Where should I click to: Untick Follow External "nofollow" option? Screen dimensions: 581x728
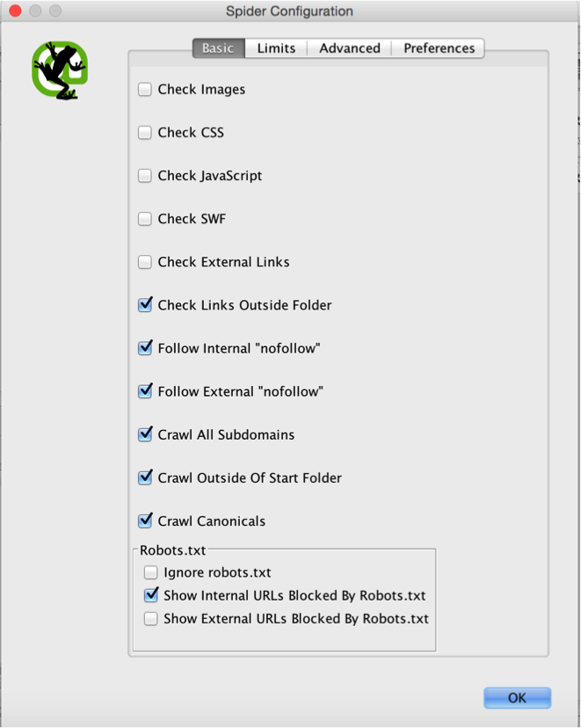coord(145,391)
